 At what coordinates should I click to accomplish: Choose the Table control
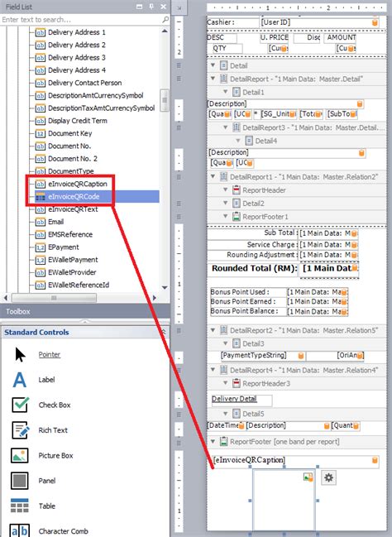coord(32,506)
